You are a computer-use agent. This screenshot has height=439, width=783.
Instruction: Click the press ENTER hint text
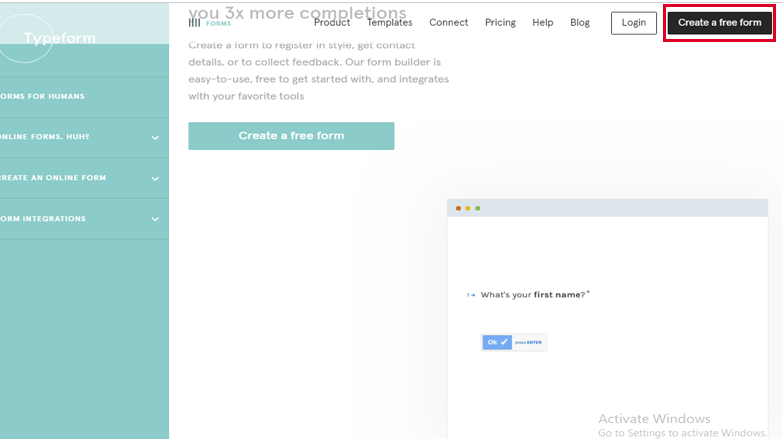528,343
